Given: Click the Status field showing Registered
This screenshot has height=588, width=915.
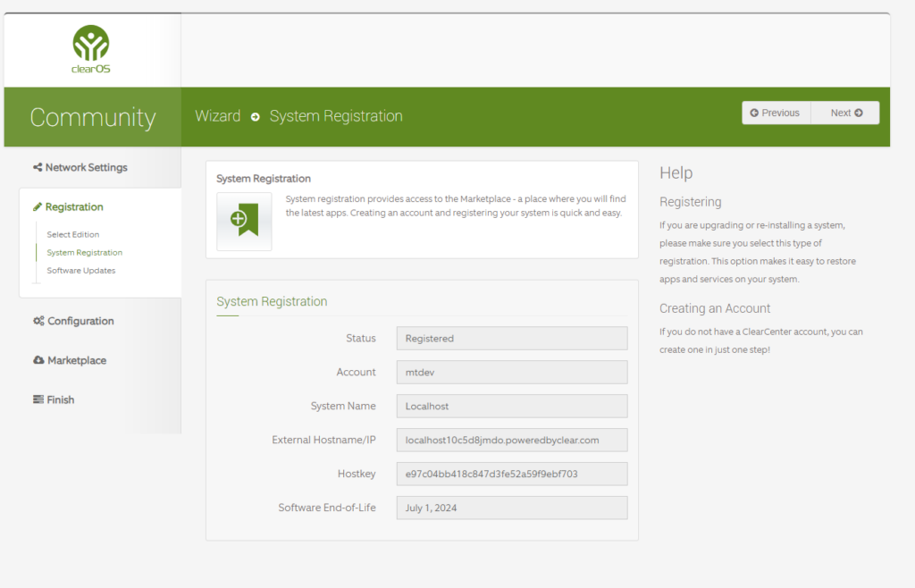Looking at the screenshot, I should click(512, 339).
